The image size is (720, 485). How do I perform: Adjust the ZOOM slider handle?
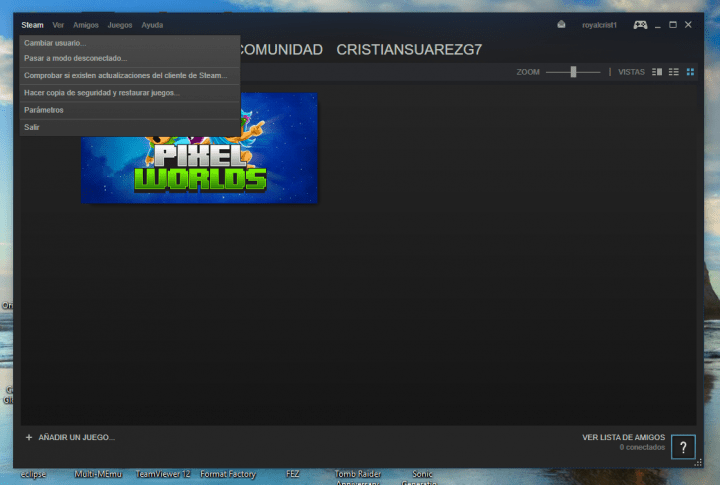[573, 72]
